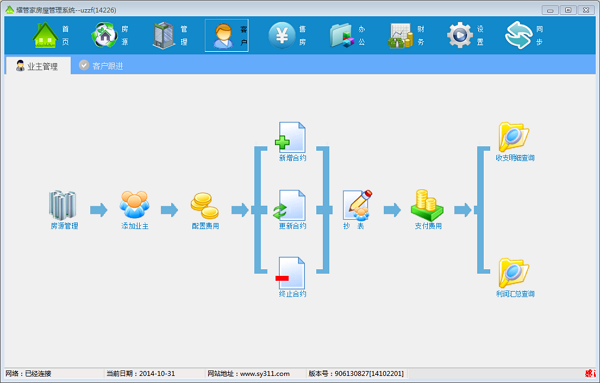Click the 更新合约 label text
The image size is (600, 383).
(292, 226)
